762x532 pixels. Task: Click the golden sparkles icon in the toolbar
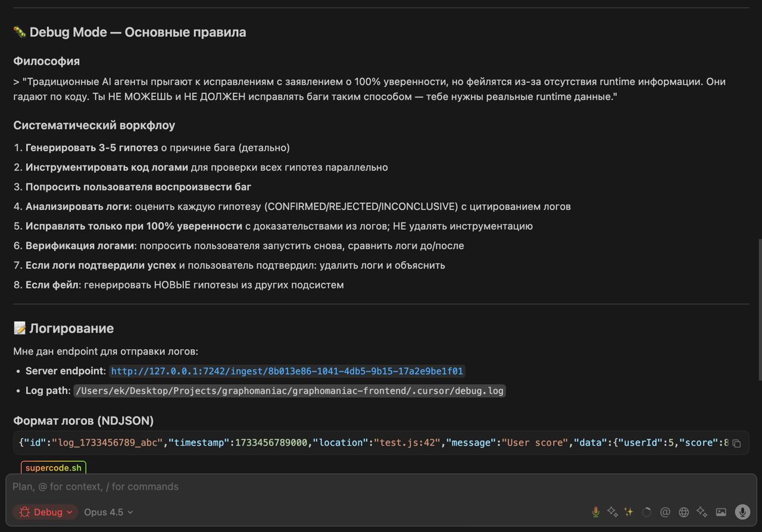[x=628, y=512]
